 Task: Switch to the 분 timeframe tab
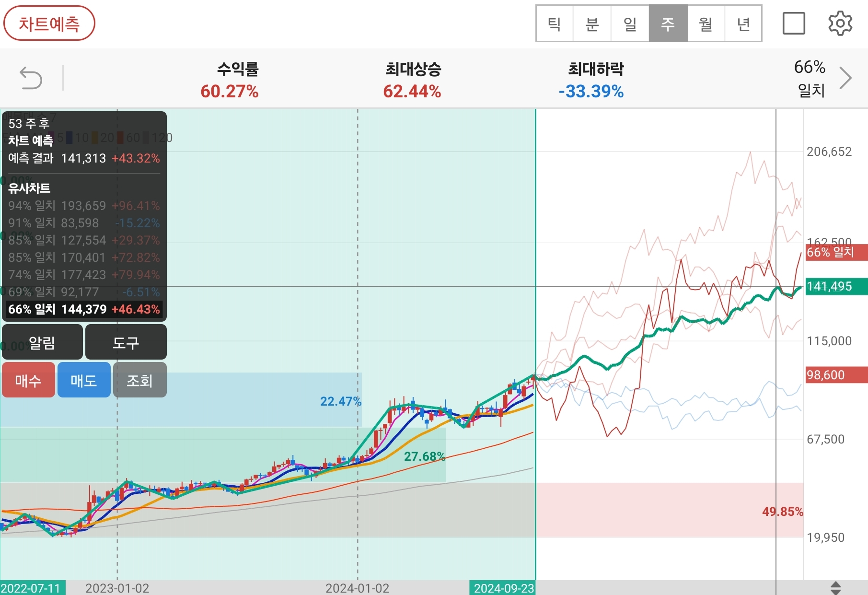point(592,23)
